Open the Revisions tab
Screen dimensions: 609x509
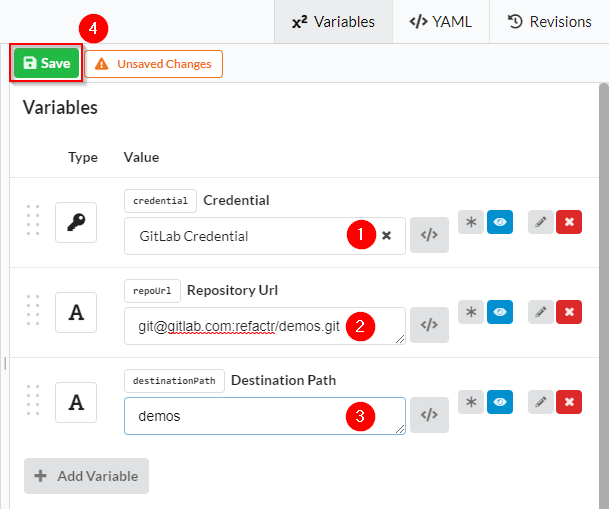click(x=549, y=21)
